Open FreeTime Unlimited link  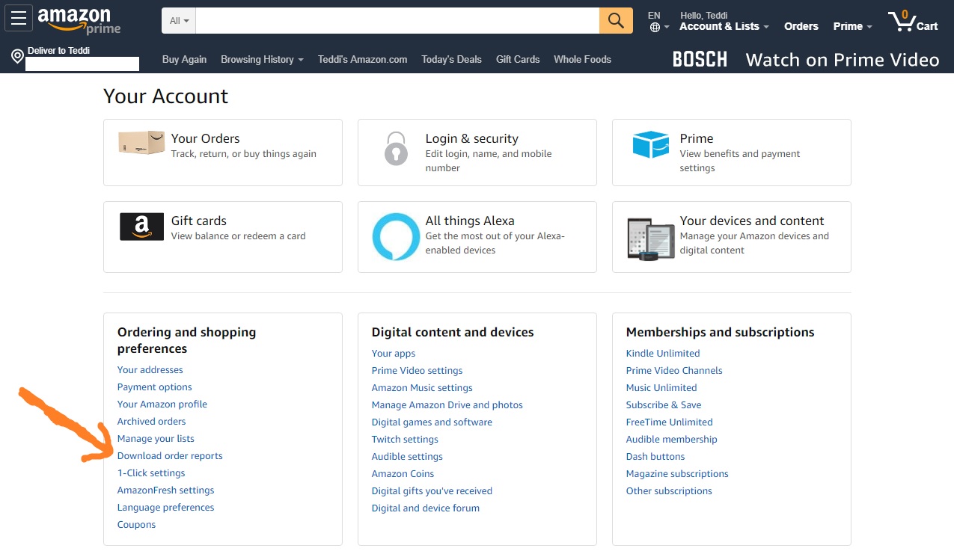(670, 422)
